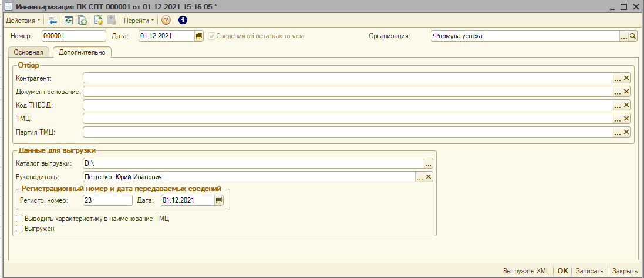Enable 'Выводить характеристику в наименование ТМЦ' checkbox
This screenshot has width=644, height=278.
tap(20, 219)
